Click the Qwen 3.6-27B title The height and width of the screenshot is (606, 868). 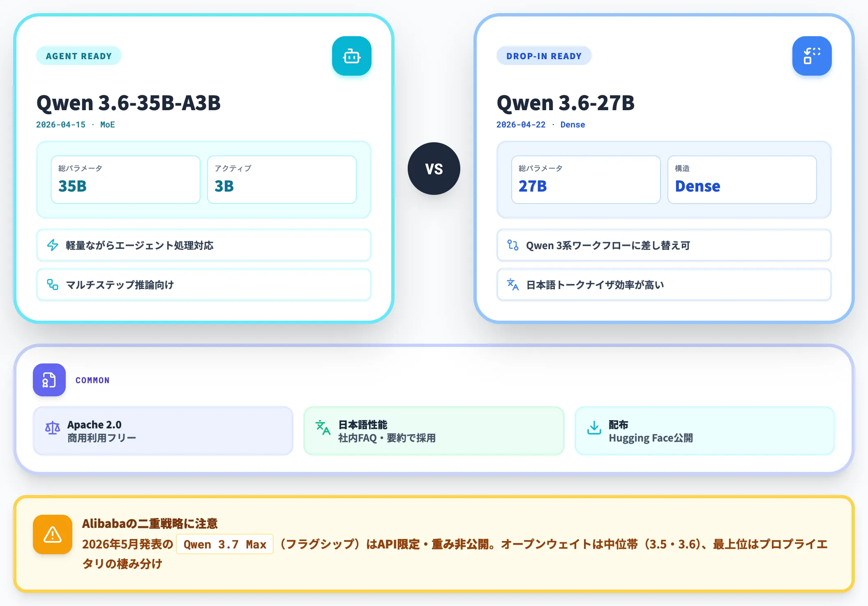[566, 103]
